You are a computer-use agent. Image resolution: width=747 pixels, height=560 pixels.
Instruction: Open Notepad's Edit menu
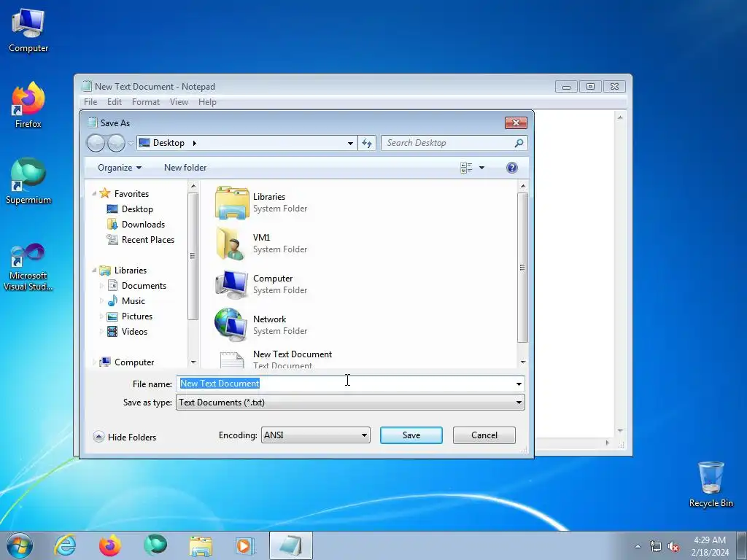point(115,102)
